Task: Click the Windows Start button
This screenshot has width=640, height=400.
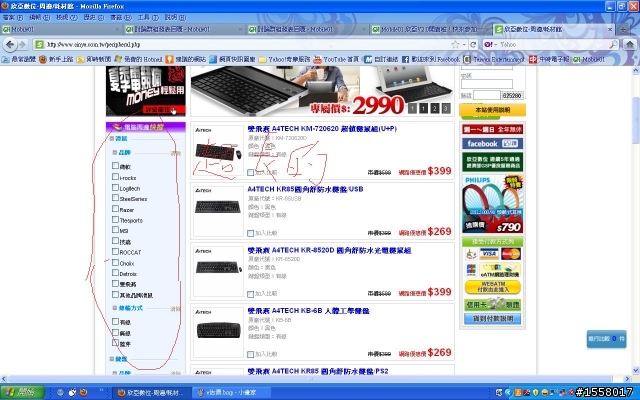Action: [x=22, y=393]
